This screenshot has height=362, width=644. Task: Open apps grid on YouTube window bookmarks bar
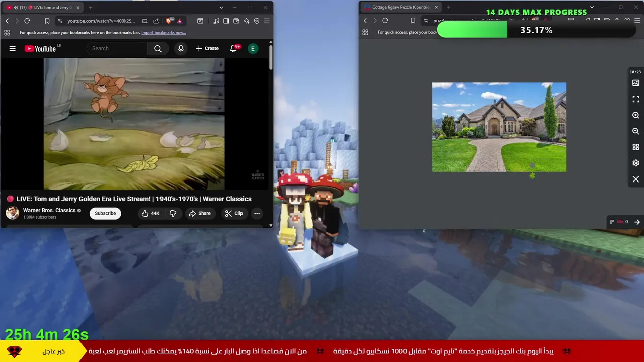(7, 32)
